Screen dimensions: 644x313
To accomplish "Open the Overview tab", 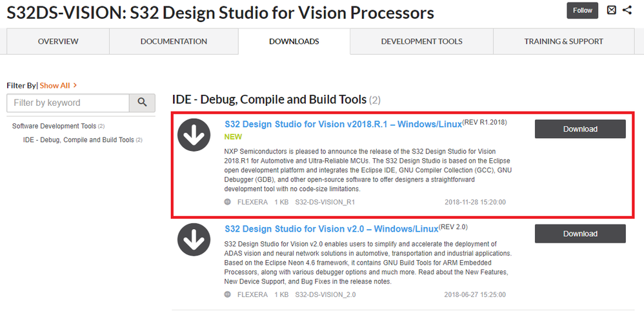I will tap(58, 41).
